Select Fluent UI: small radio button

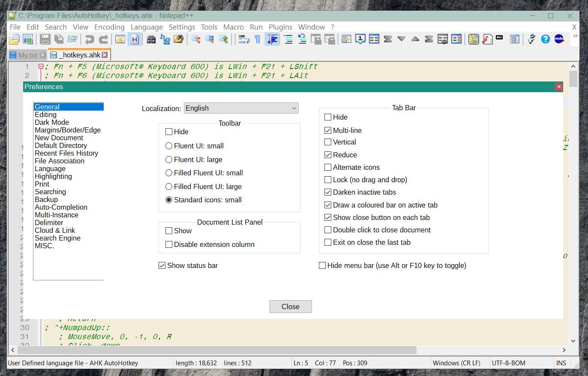[x=169, y=146]
